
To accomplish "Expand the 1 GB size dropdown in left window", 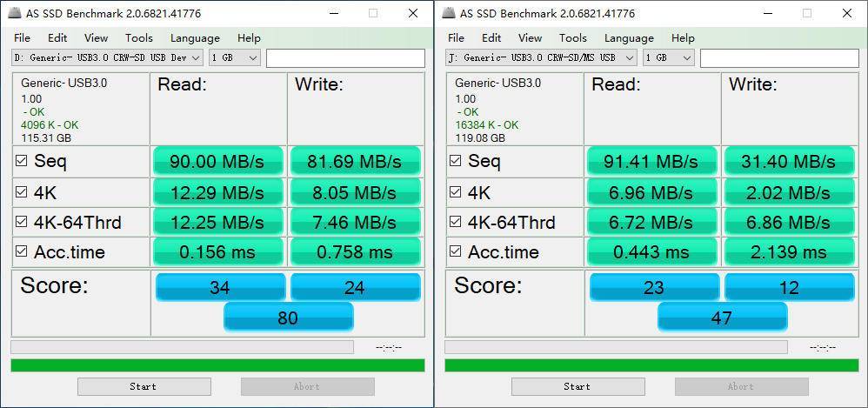I will pos(235,57).
